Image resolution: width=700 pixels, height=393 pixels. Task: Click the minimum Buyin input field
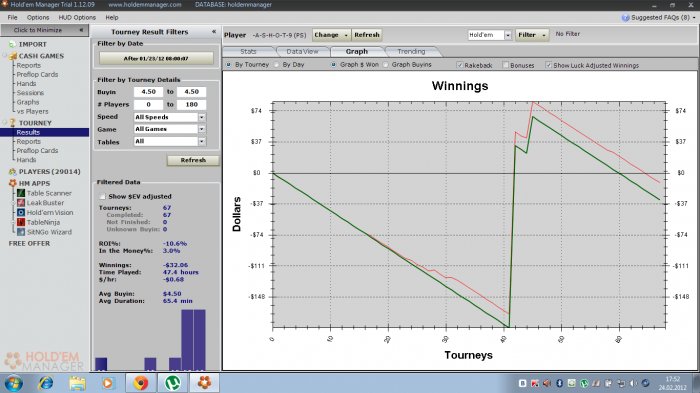pyautogui.click(x=149, y=92)
